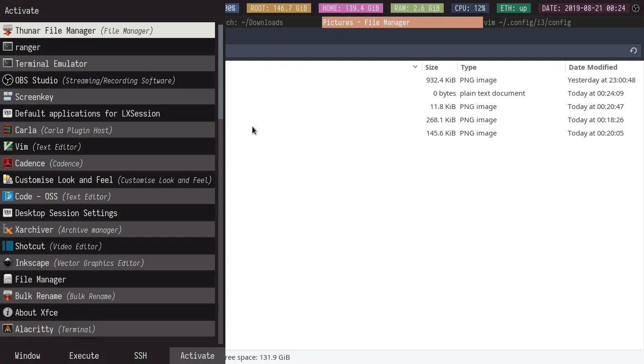
Task: Select the Screenkey entry
Action: [107, 97]
